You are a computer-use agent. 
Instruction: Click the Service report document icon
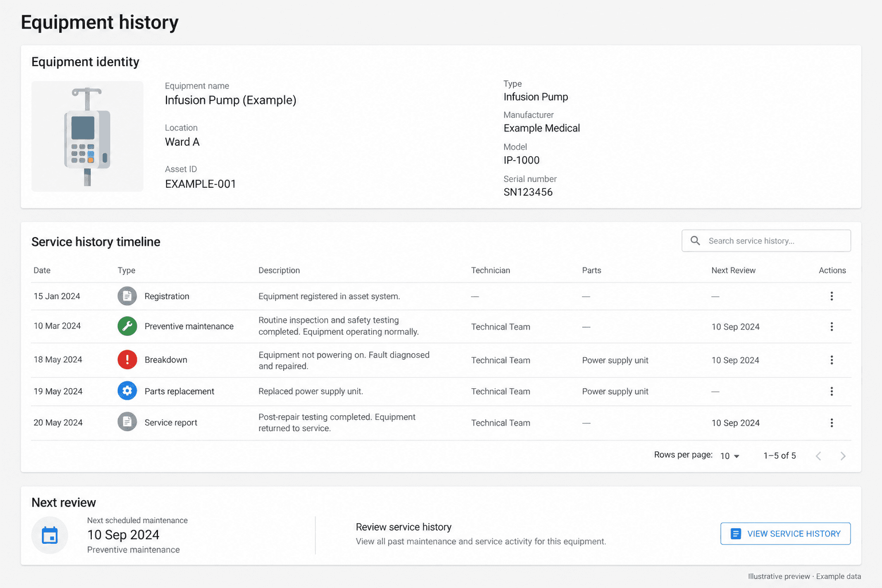point(127,422)
